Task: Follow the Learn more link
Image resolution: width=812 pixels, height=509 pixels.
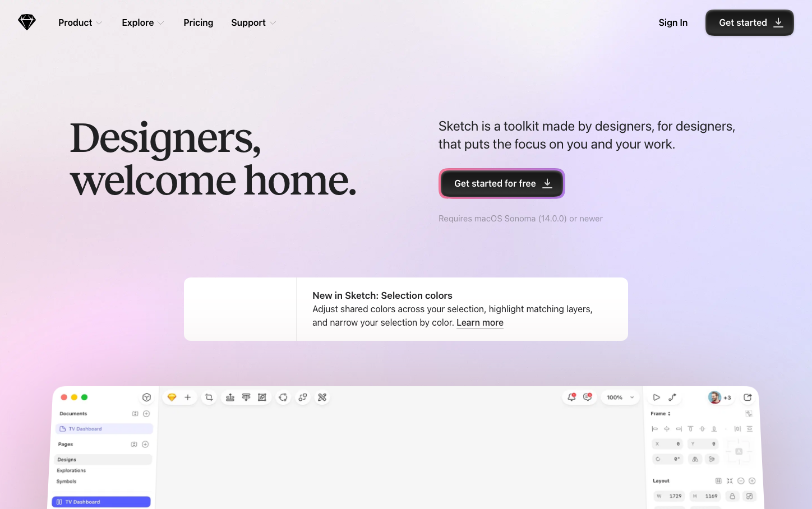Action: [x=479, y=323]
